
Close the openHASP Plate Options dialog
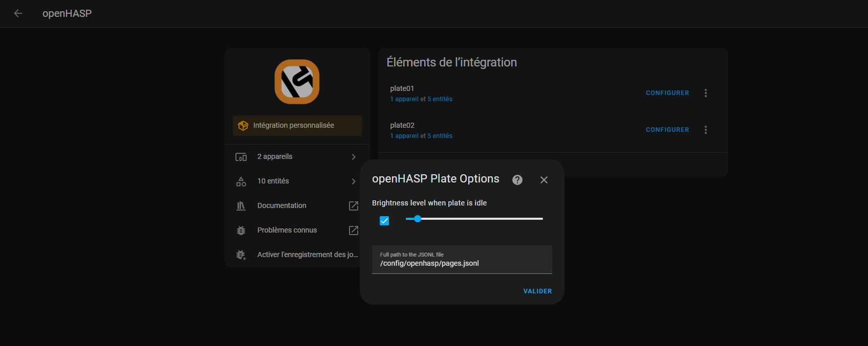(x=544, y=180)
